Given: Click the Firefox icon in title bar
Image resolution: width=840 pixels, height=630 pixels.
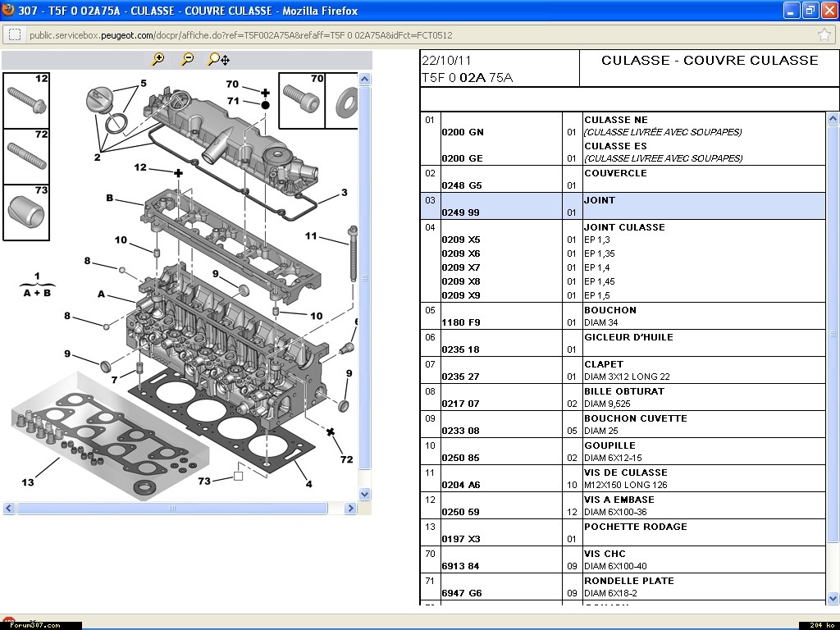Looking at the screenshot, I should click(x=9, y=11).
